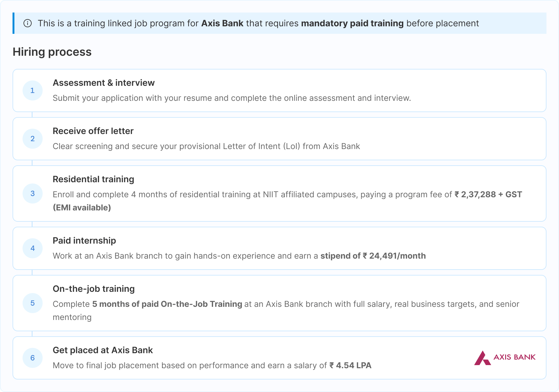Click the info icon in the banner
The width and height of the screenshot is (559, 392).
tap(28, 23)
